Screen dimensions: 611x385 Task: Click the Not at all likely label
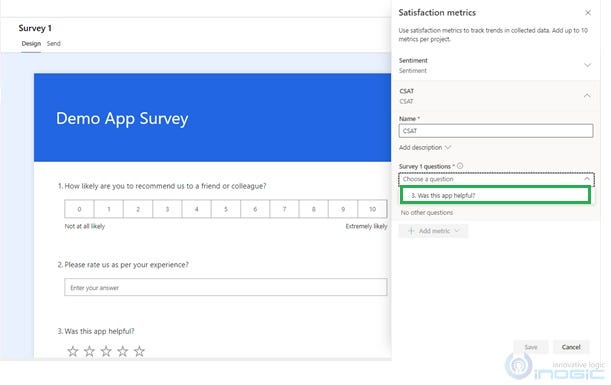[x=85, y=226]
